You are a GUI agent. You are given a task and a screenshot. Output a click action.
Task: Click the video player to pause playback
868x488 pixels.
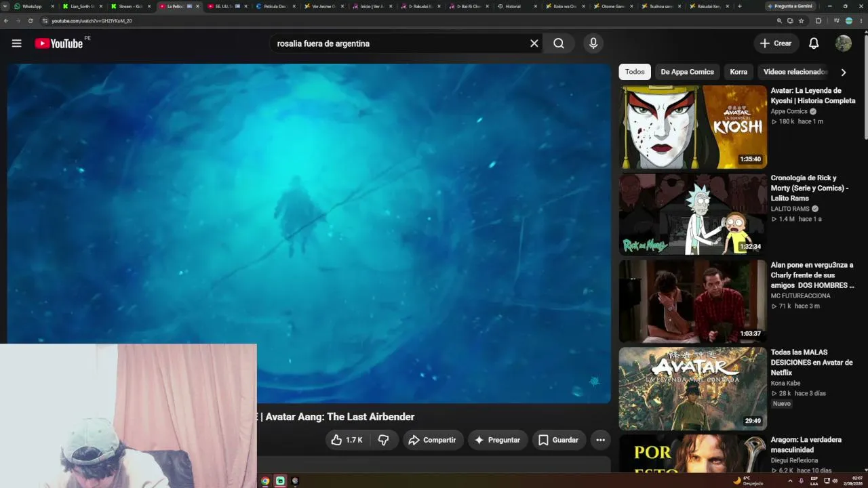coord(309,233)
